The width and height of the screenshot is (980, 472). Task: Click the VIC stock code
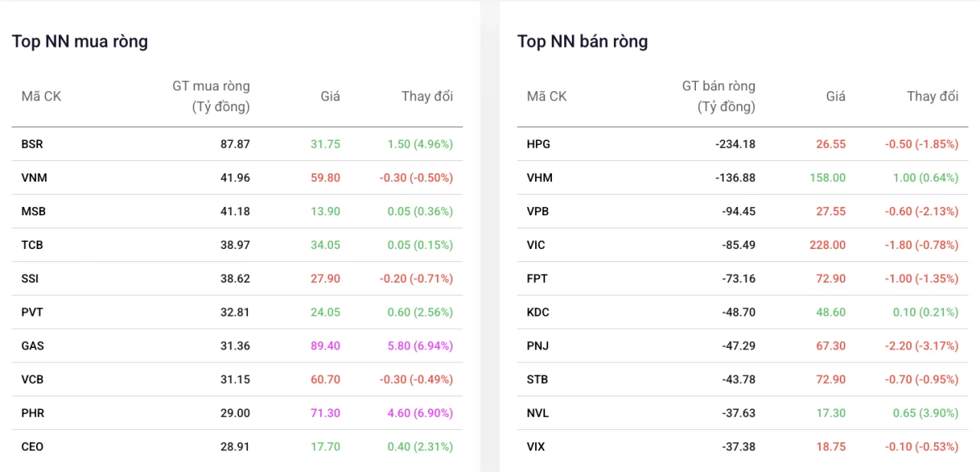(536, 245)
